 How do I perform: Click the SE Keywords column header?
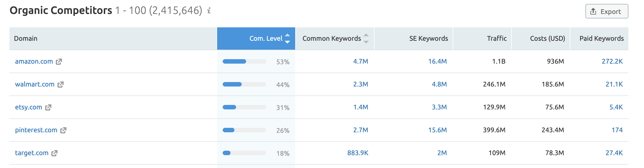414,39
